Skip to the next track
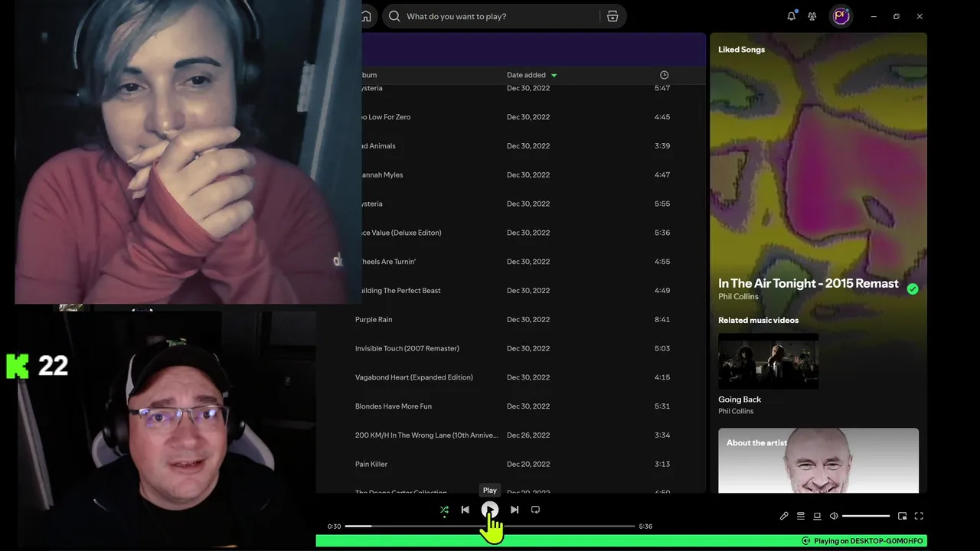This screenshot has height=551, width=980. coord(514,510)
